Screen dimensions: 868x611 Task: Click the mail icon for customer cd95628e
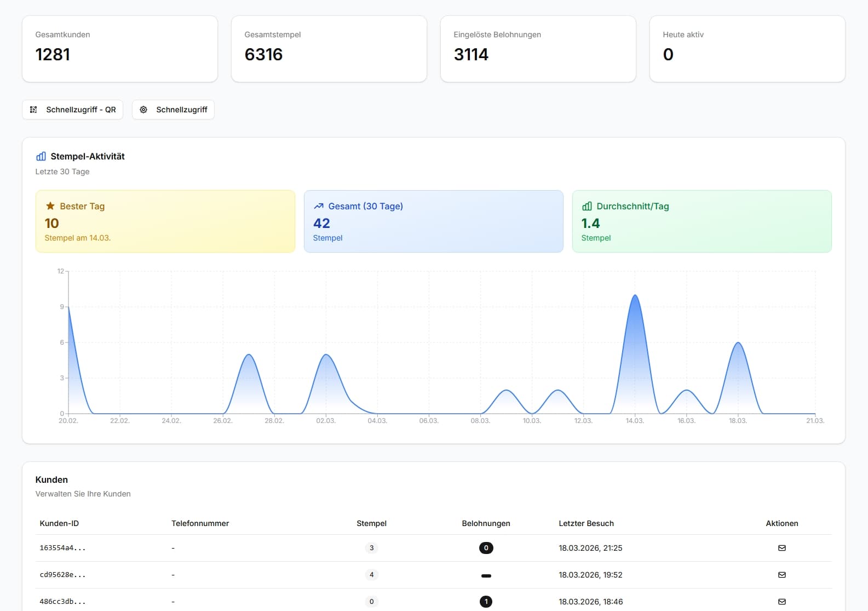[782, 575]
